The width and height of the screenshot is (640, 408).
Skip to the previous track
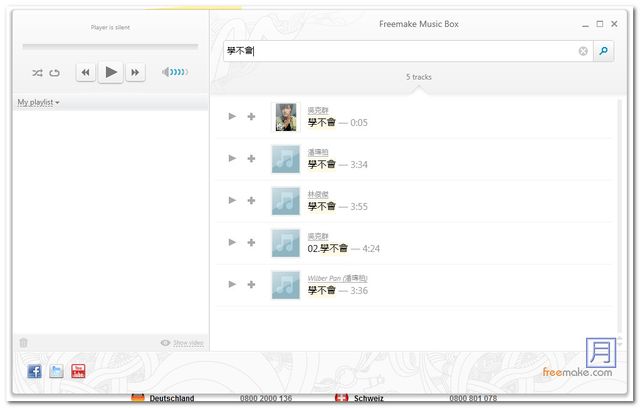86,73
